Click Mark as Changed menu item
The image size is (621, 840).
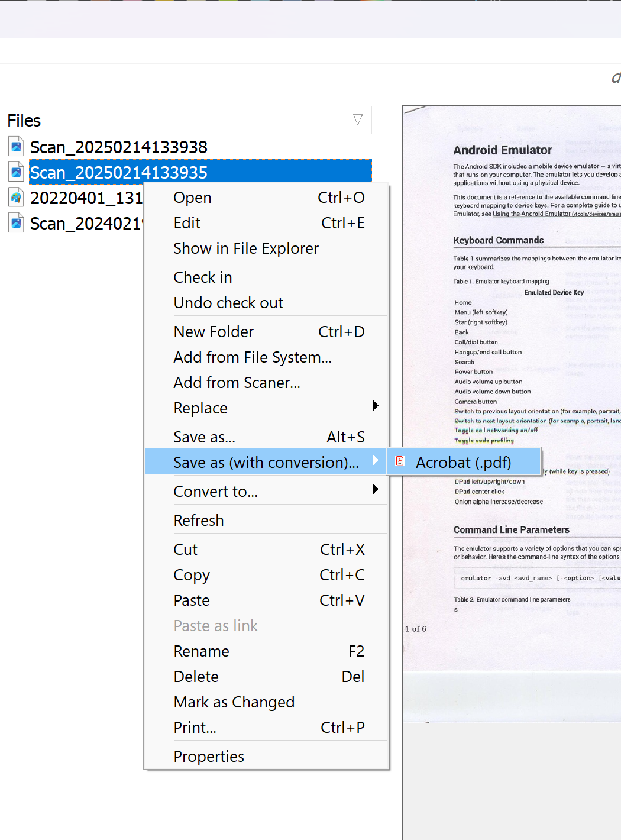[234, 702]
